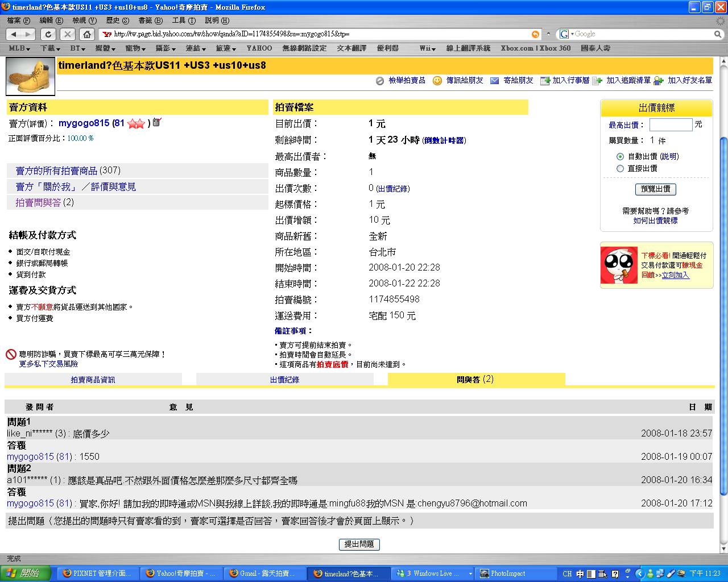Click the browser back/forward button
The height and width of the screenshot is (582, 728).
pyautogui.click(x=21, y=34)
